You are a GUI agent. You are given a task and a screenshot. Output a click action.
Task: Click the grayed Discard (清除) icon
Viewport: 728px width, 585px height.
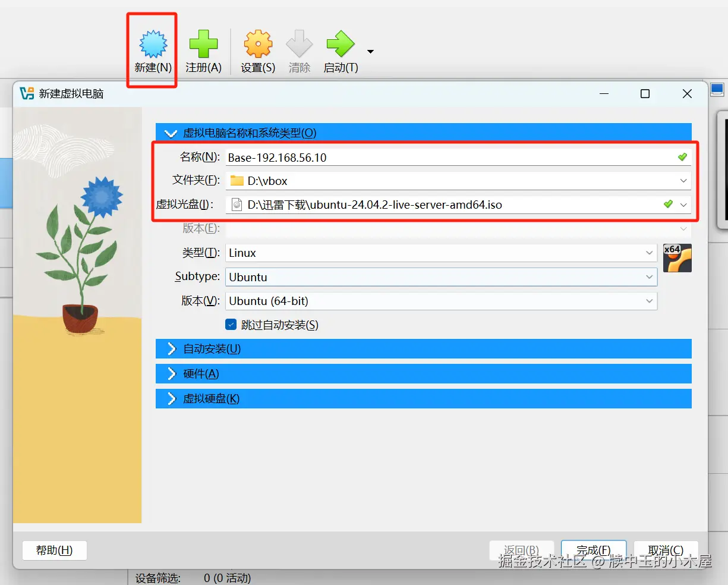point(299,43)
